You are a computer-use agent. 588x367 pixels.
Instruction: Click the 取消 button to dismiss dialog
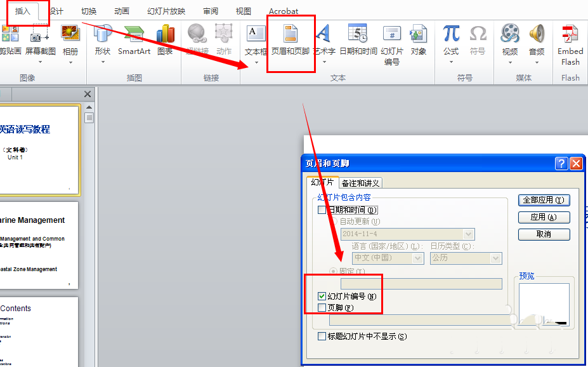(544, 234)
